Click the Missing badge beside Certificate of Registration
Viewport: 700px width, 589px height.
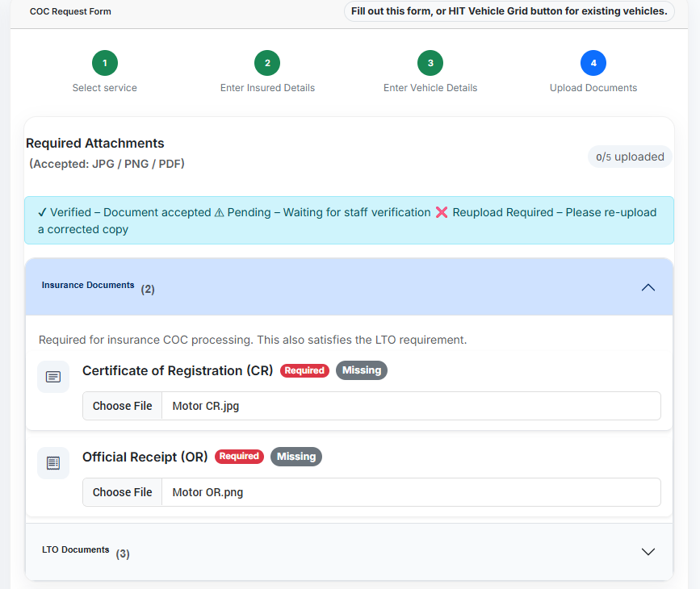click(x=362, y=370)
